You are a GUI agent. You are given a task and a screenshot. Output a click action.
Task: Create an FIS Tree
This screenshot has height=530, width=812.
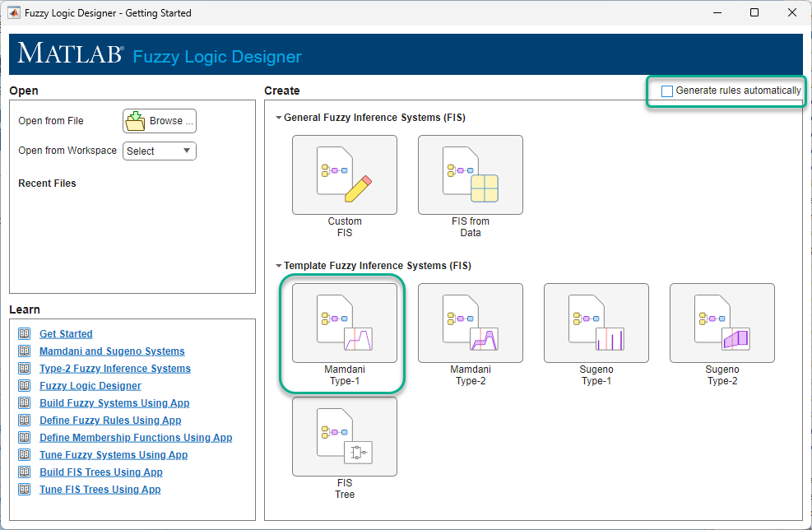[345, 436]
